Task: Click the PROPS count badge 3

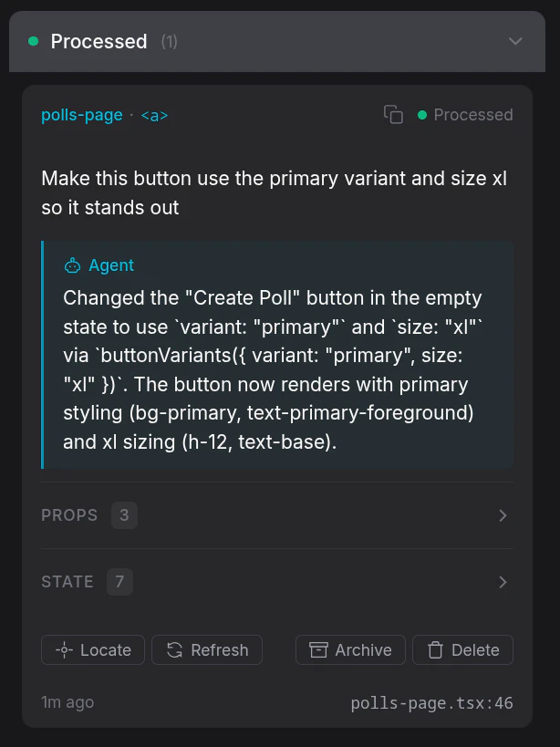Action: pyautogui.click(x=124, y=515)
